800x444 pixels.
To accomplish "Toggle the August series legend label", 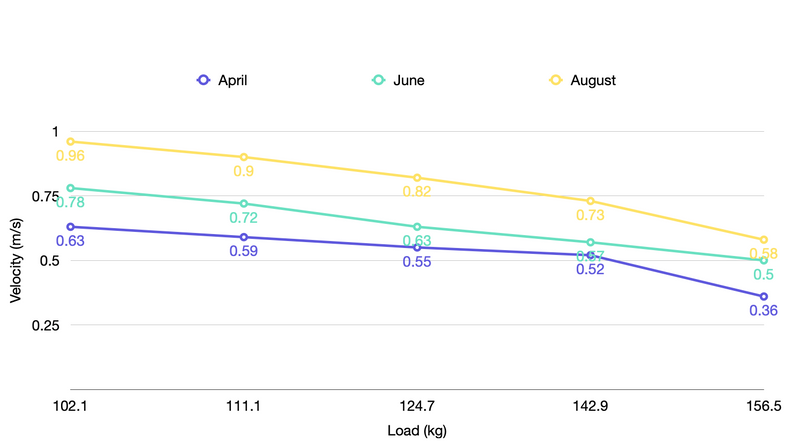I will [592, 80].
